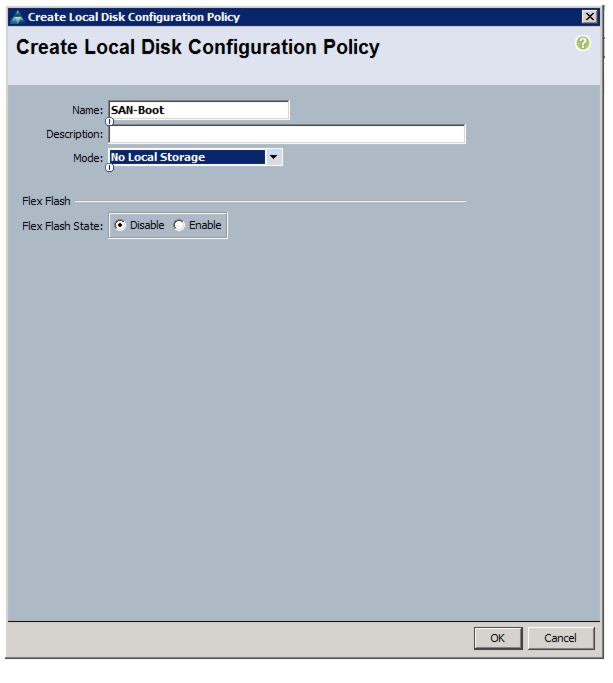Viewport: 613px width, 683px height.
Task: Focus the empty Description input field
Action: click(x=287, y=134)
